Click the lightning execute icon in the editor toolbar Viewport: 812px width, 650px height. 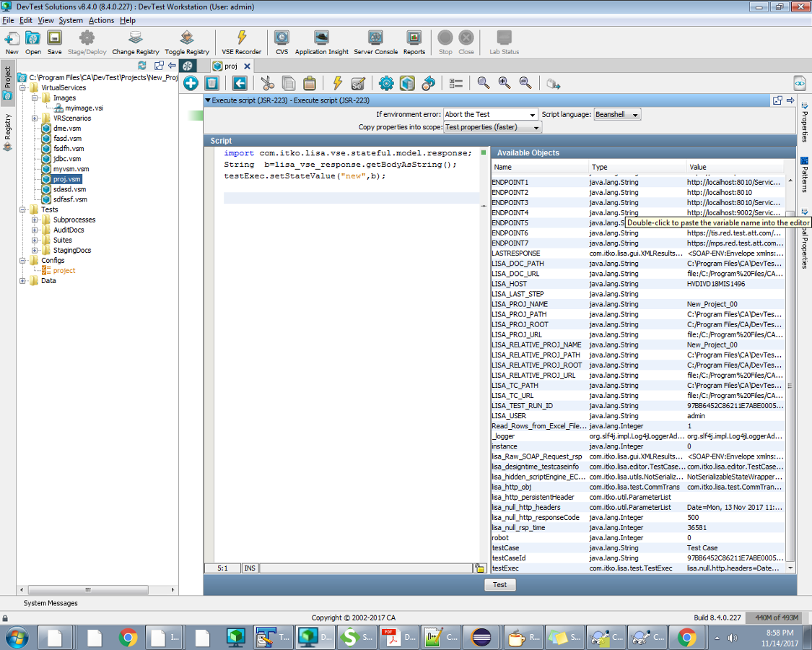(x=336, y=82)
